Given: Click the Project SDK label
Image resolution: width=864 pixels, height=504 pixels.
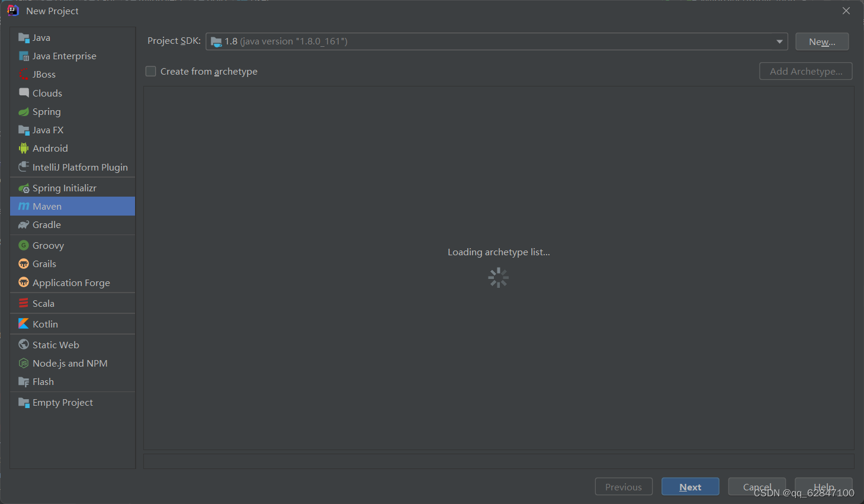Looking at the screenshot, I should click(174, 41).
